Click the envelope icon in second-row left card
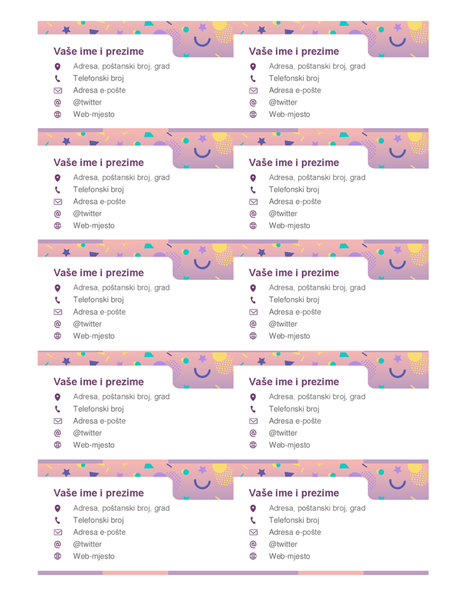Image resolution: width=462 pixels, height=600 pixels. pos(58,202)
